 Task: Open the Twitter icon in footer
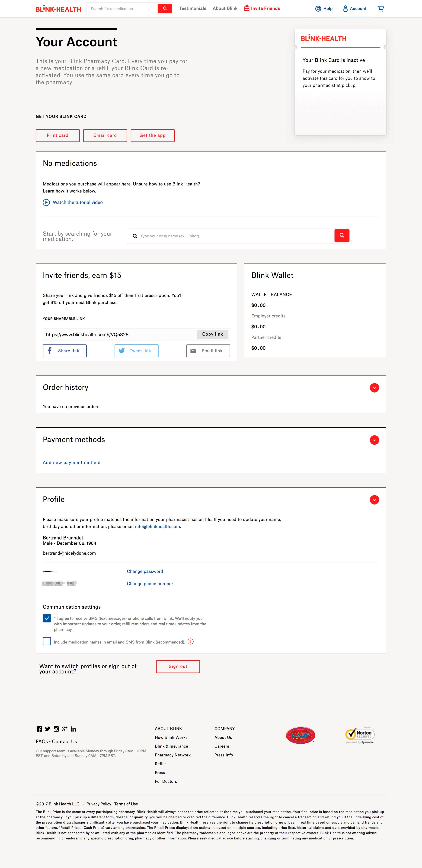coord(48,729)
